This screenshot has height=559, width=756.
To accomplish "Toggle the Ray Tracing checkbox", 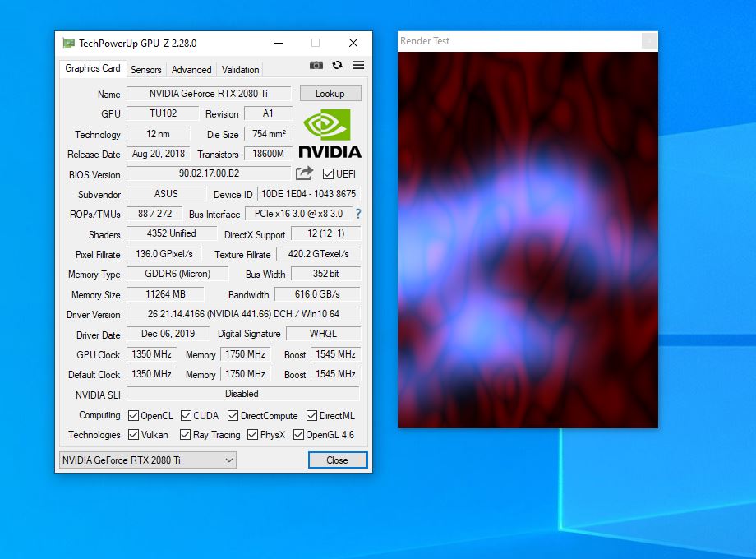I will tap(185, 435).
